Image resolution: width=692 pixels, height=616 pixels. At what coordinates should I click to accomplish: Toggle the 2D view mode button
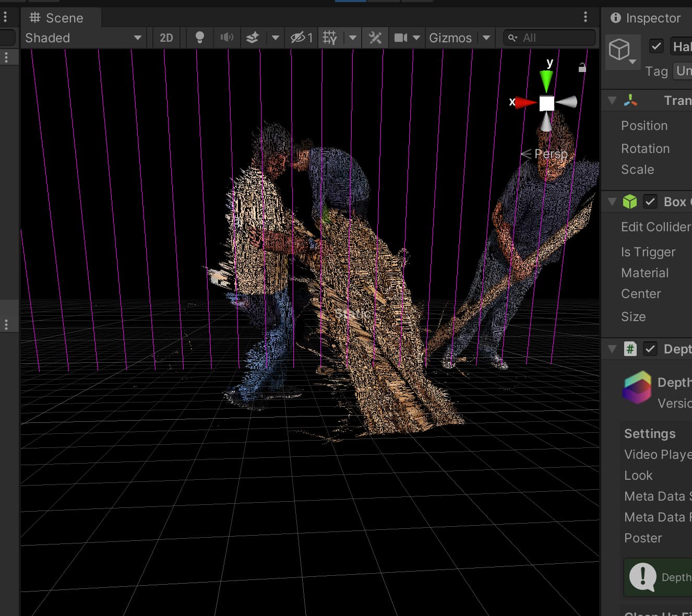tap(166, 38)
